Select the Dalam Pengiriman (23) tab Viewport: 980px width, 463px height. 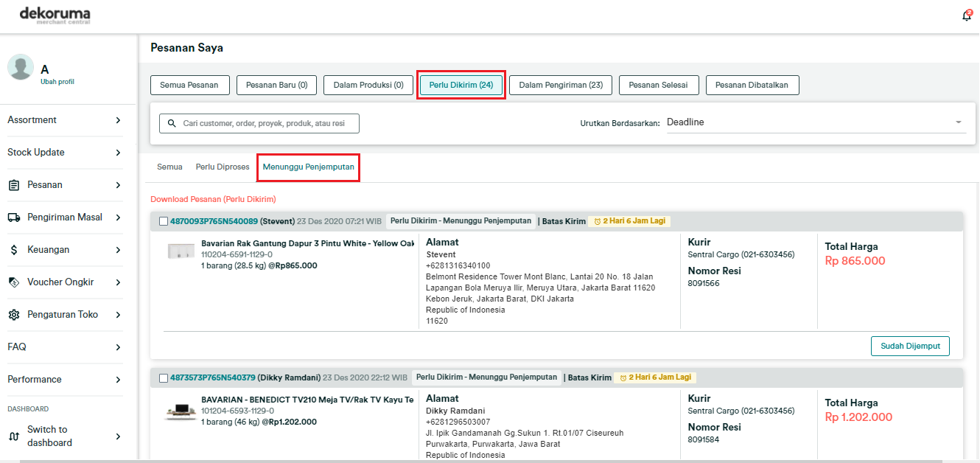coord(561,85)
